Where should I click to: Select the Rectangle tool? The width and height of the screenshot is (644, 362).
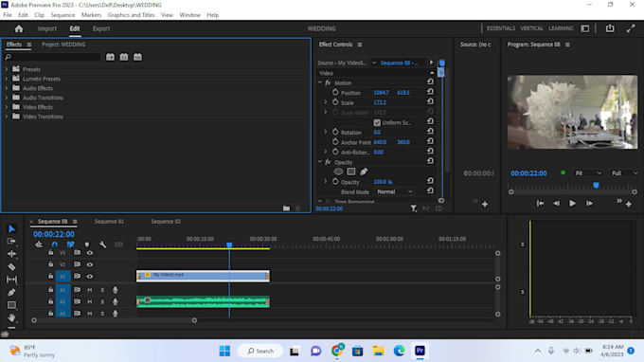pos(11,305)
